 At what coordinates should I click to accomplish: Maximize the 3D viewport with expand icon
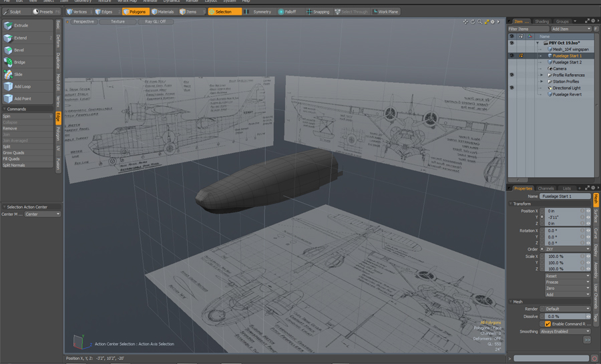[486, 22]
